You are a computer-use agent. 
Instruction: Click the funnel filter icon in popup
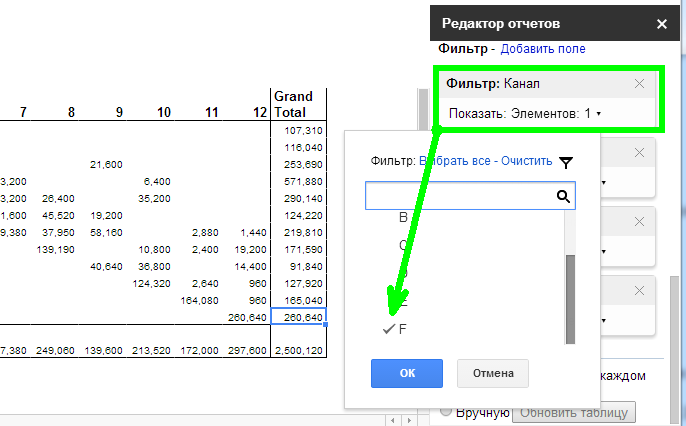tap(567, 161)
